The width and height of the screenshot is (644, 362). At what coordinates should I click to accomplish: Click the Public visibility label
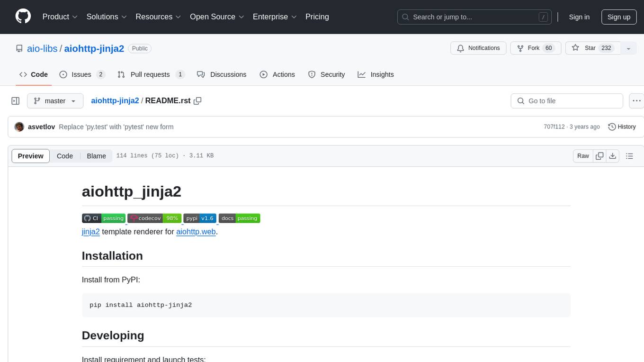coord(140,48)
